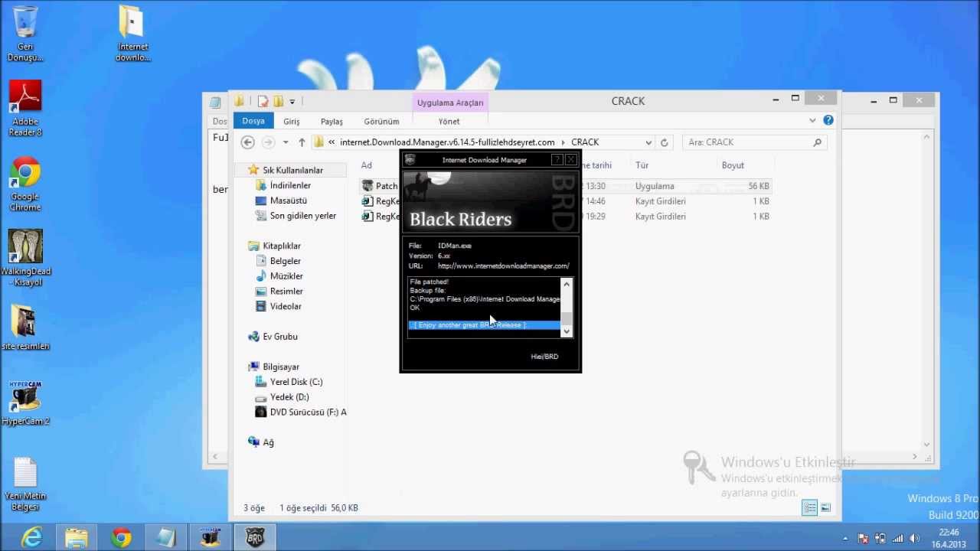Click the help '?' button in BRD patcher

[x=557, y=160]
